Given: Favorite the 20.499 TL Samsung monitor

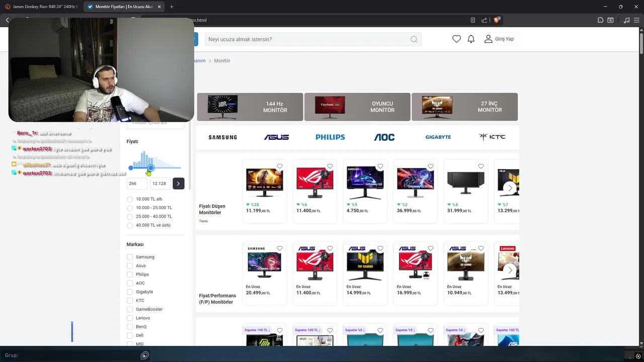Looking at the screenshot, I should point(280,248).
